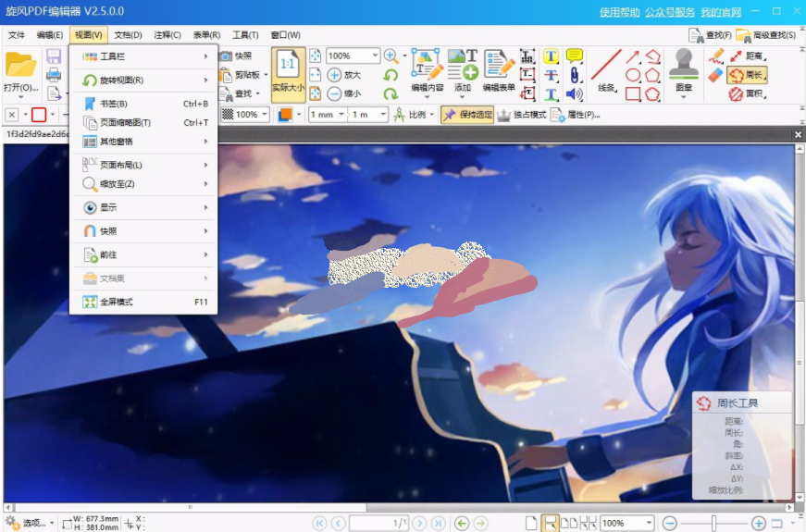This screenshot has height=532, width=806.
Task: Click the 实际大小 actual size button
Action: [289, 75]
